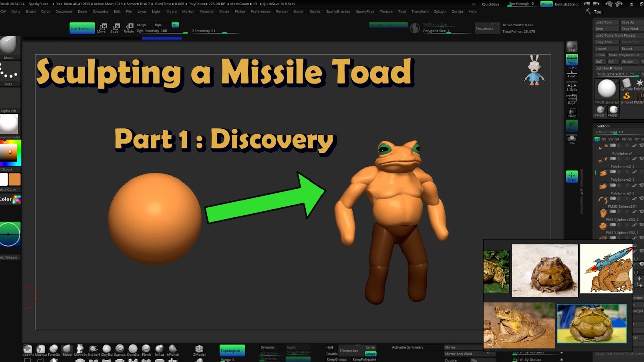Select the Inflat brush icon

click(159, 350)
